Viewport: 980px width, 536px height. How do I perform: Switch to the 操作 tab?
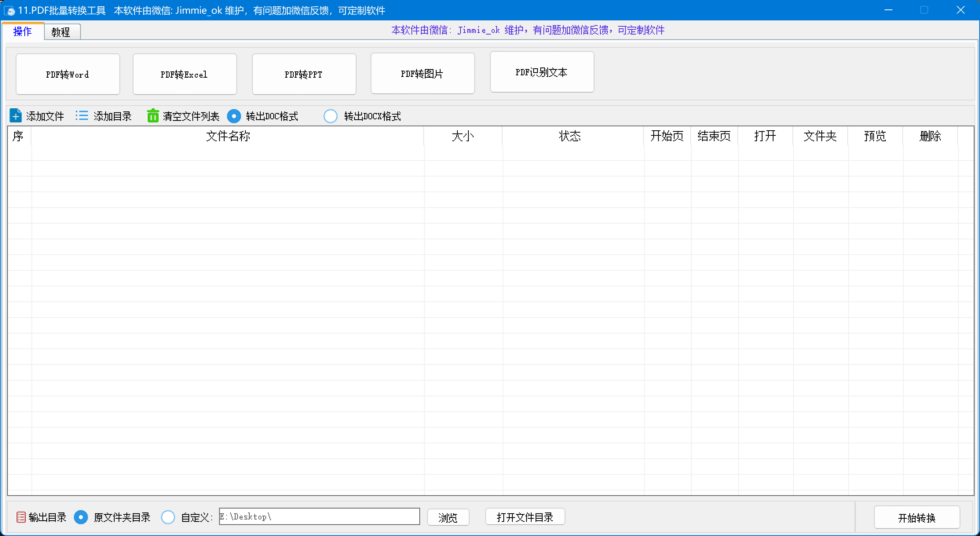coord(23,31)
